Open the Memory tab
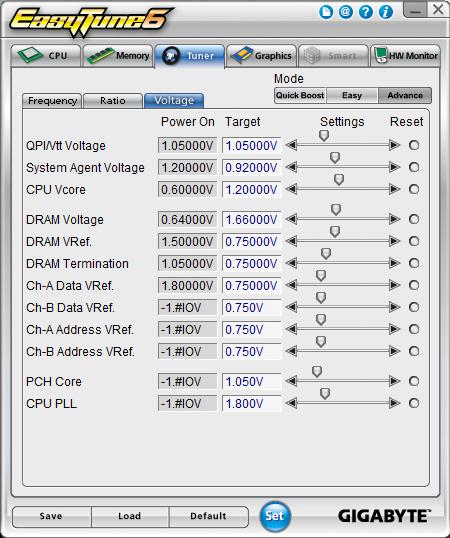Viewport: 450px width, 538px height. pos(118,56)
